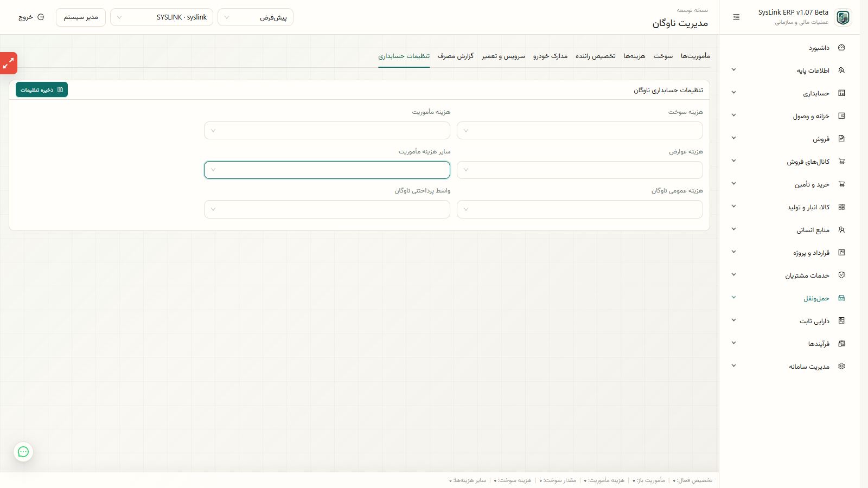
Task: Expand the خزانه و وصول menu chevron
Action: point(733,115)
